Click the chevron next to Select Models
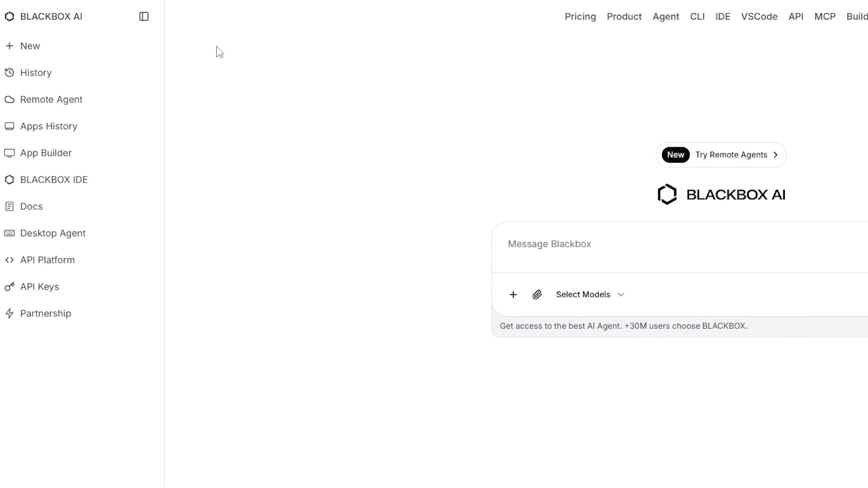 click(621, 295)
